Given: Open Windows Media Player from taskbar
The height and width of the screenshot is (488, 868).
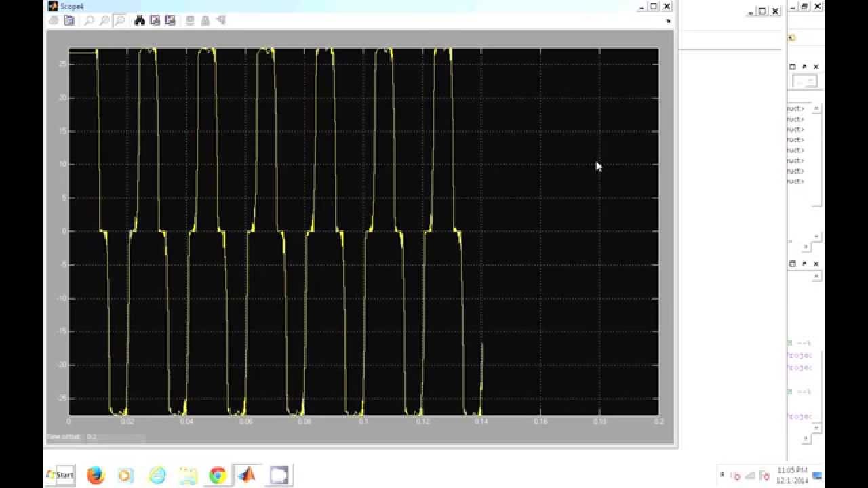Looking at the screenshot, I should (x=126, y=475).
